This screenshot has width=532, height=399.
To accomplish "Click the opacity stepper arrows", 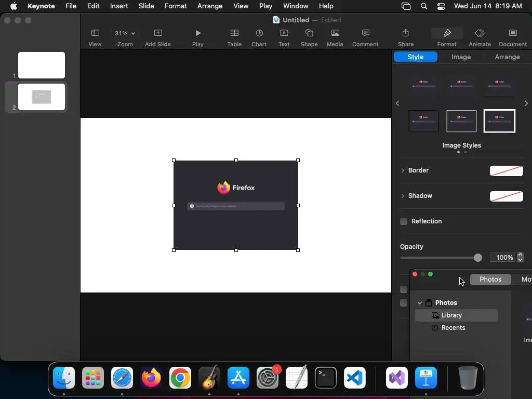I will (520, 257).
